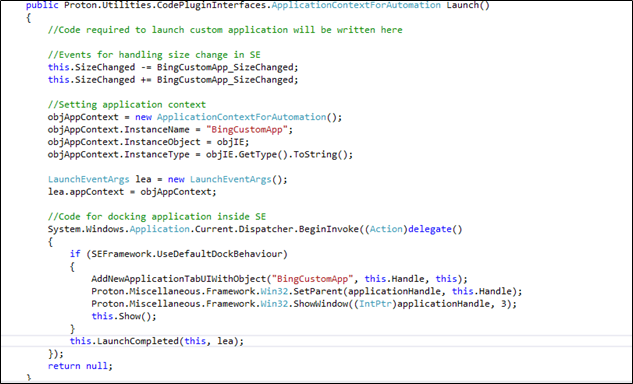Click the docking application comment line
The width and height of the screenshot is (633, 384).
click(157, 217)
